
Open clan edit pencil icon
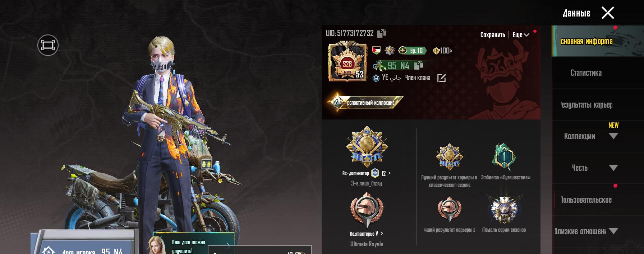pos(441,78)
